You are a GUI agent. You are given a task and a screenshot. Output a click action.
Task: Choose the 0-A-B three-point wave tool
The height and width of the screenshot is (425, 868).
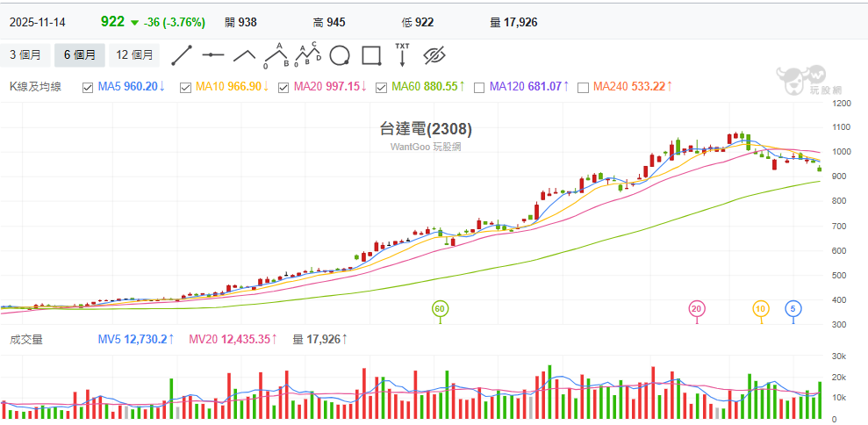[277, 55]
